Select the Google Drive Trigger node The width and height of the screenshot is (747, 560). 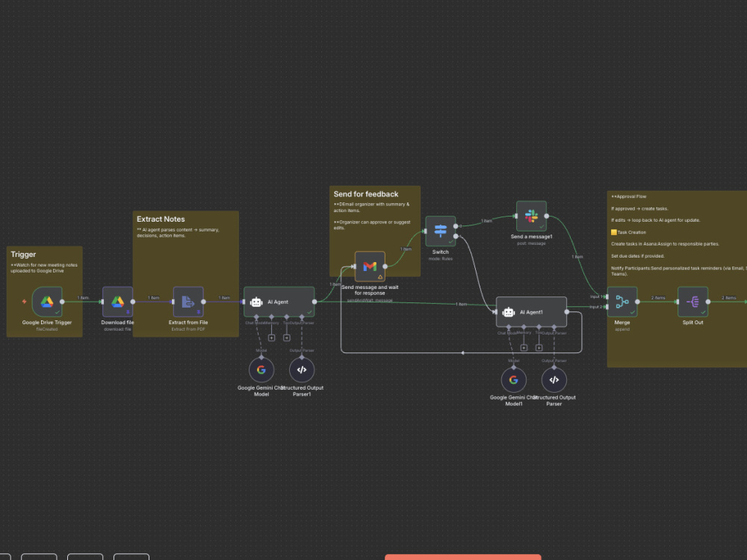[46, 302]
